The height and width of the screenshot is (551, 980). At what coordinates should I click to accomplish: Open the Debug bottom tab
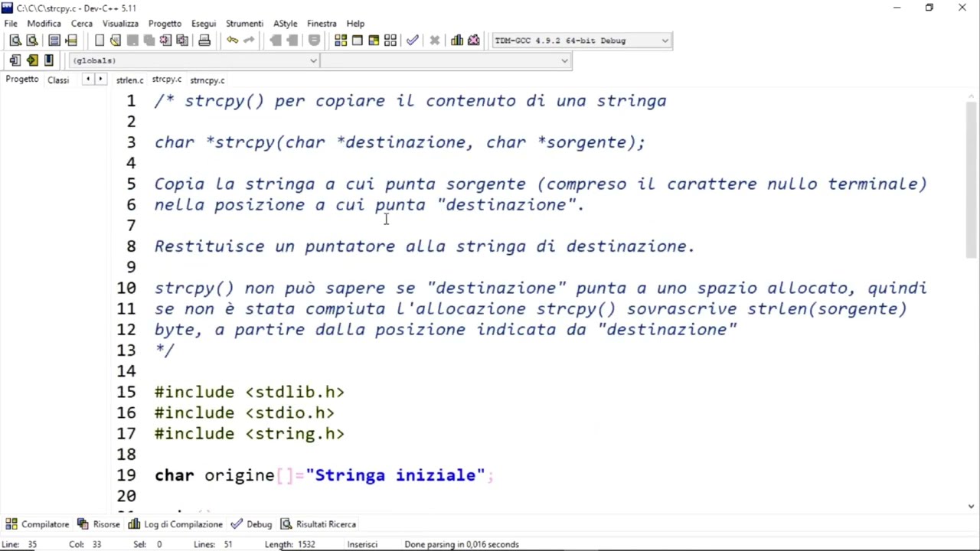tap(251, 524)
